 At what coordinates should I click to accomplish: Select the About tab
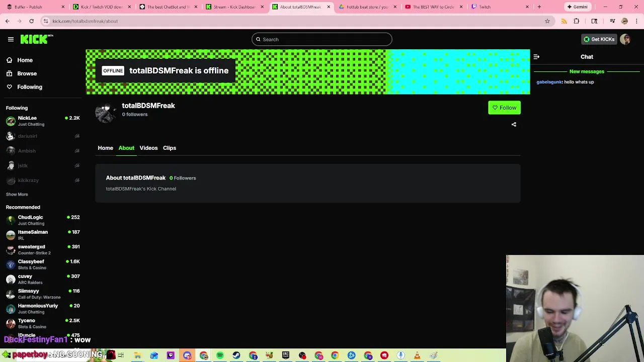point(126,148)
